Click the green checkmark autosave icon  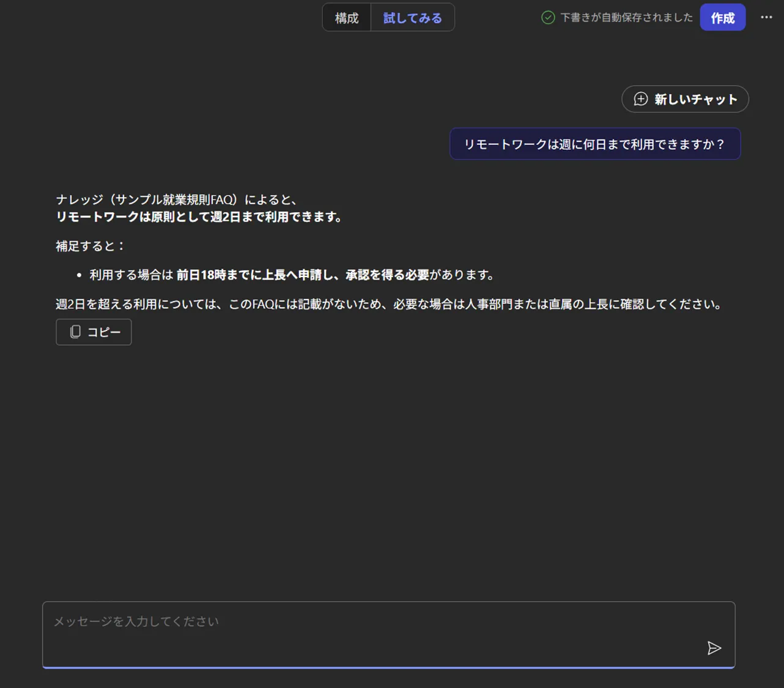click(x=548, y=18)
